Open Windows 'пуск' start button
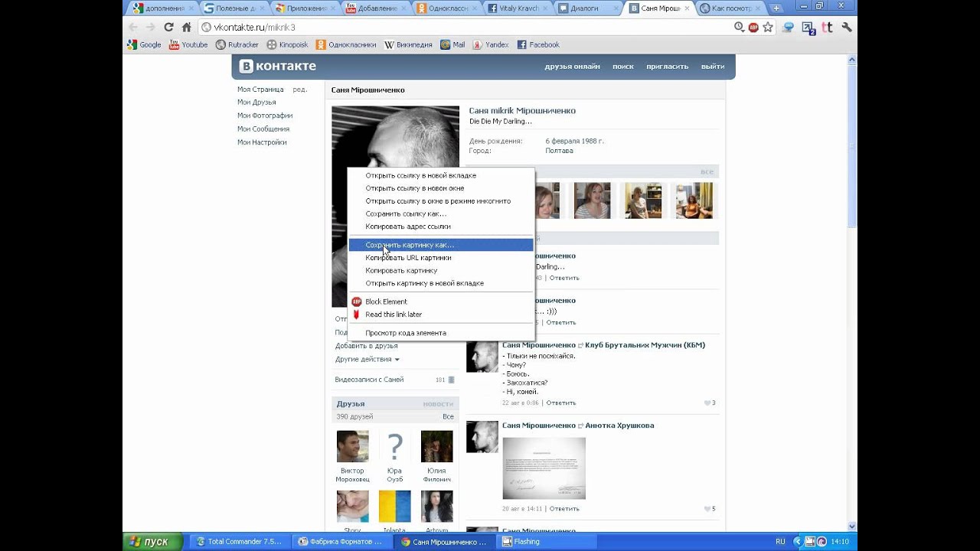The height and width of the screenshot is (551, 980). (152, 542)
